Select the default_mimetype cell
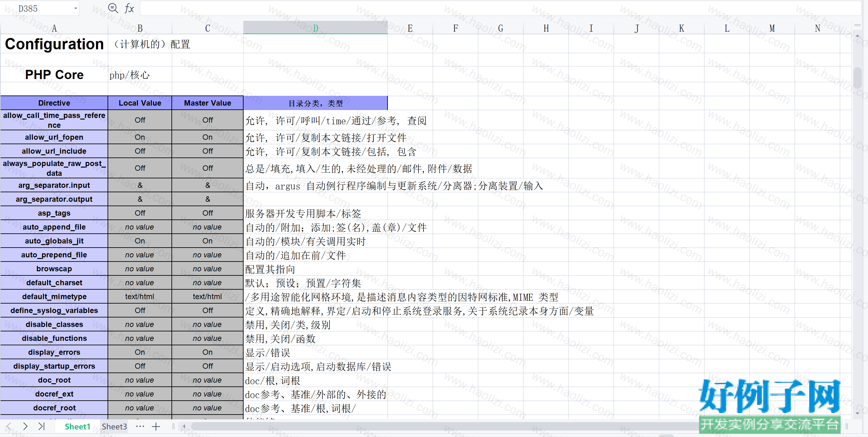The height and width of the screenshot is (437, 868). coord(54,297)
